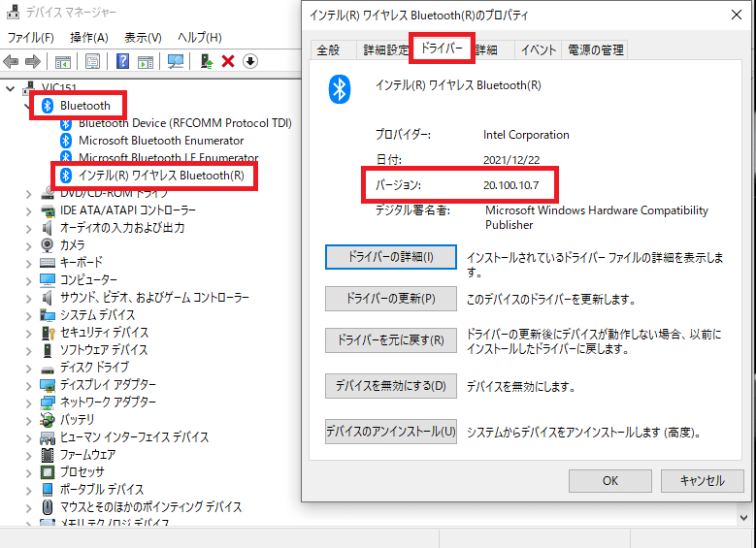Viewport: 756px width, 548px height.
Task: Click the コンピューター category icon
Action: (x=48, y=279)
